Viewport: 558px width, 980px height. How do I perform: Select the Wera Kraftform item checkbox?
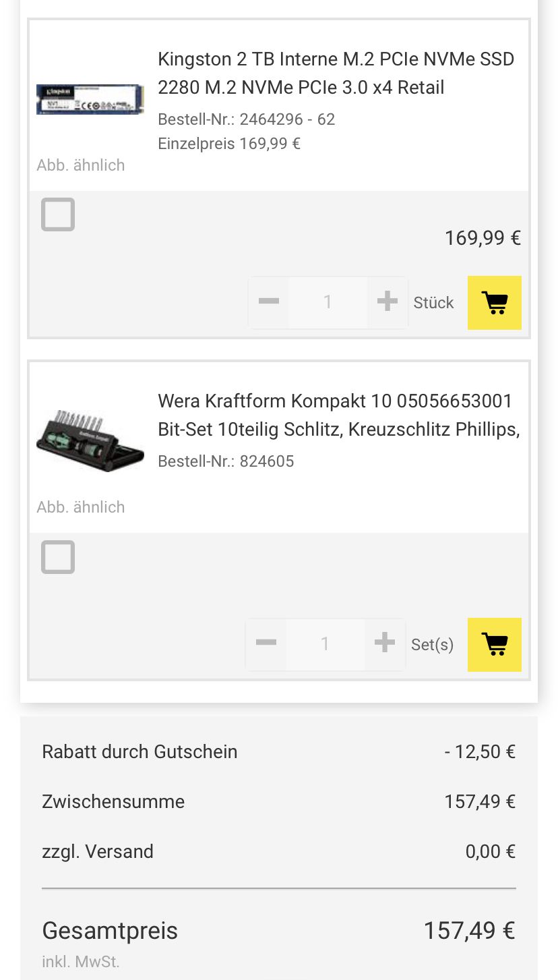point(58,557)
